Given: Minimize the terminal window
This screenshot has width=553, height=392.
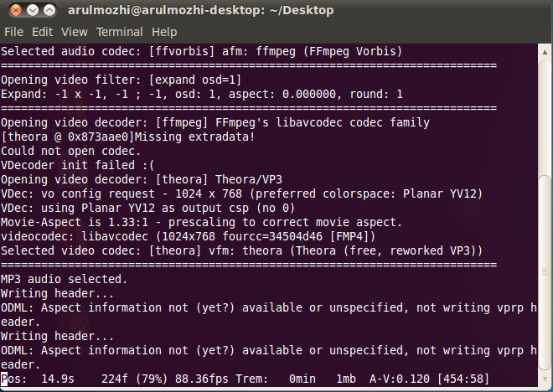Looking at the screenshot, I should [x=33, y=10].
